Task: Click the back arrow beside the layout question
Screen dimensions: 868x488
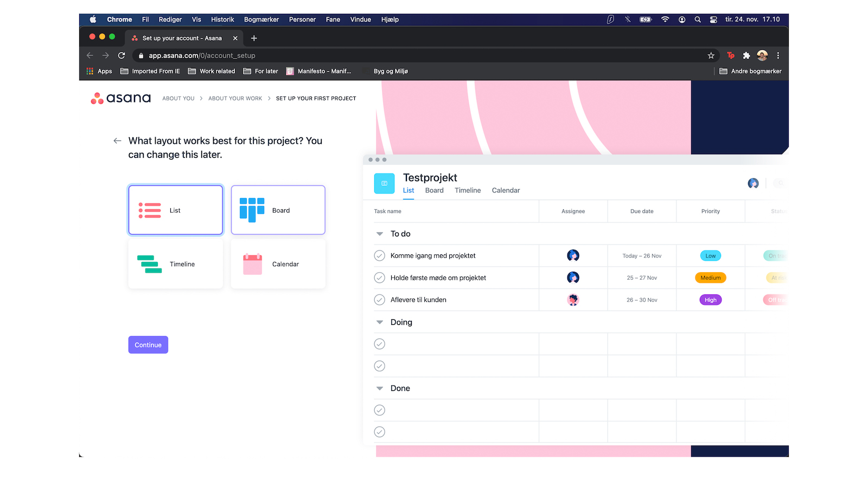Action: [x=117, y=141]
